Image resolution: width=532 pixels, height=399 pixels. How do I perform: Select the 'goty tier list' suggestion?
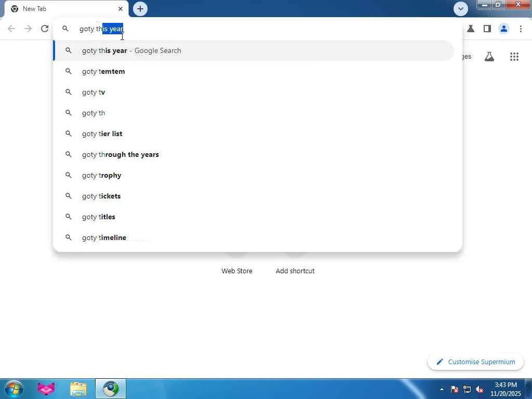[254, 134]
